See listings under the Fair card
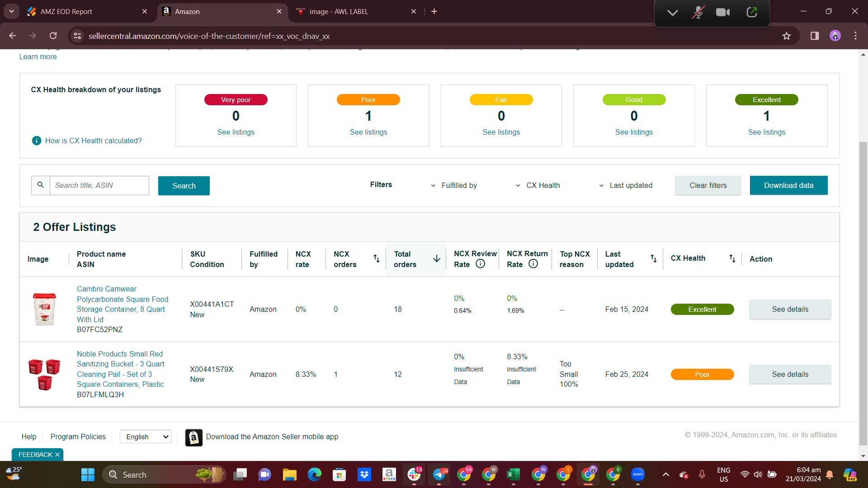The image size is (868, 488). tap(501, 132)
